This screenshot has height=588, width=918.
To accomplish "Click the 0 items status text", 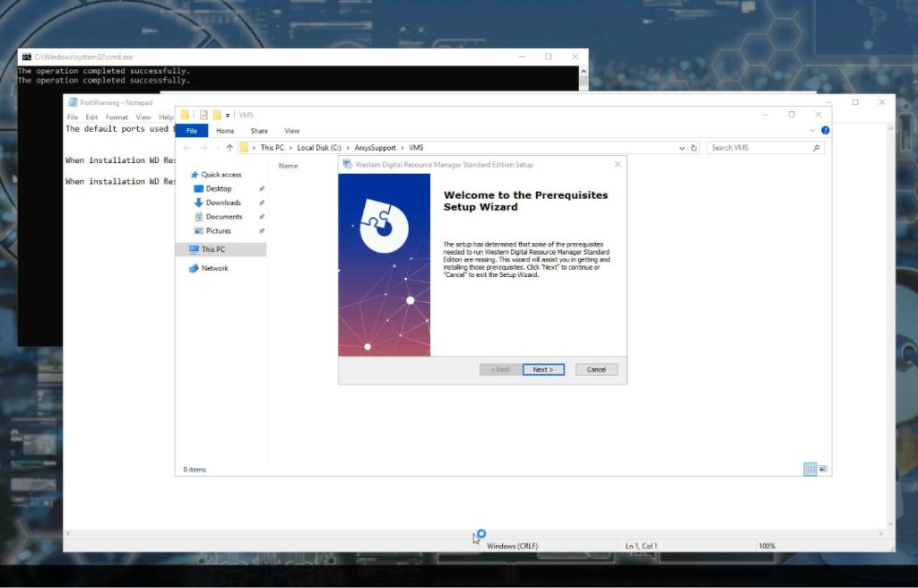I will [x=195, y=470].
